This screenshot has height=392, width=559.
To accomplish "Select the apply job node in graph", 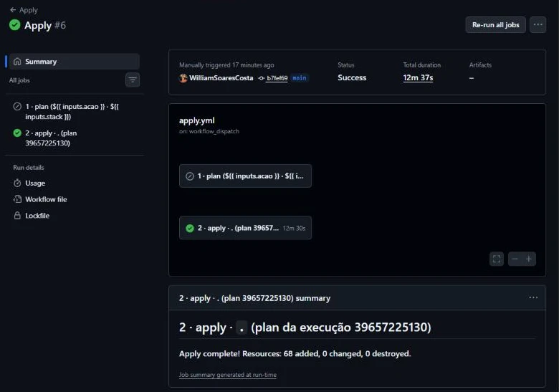I will [245, 228].
